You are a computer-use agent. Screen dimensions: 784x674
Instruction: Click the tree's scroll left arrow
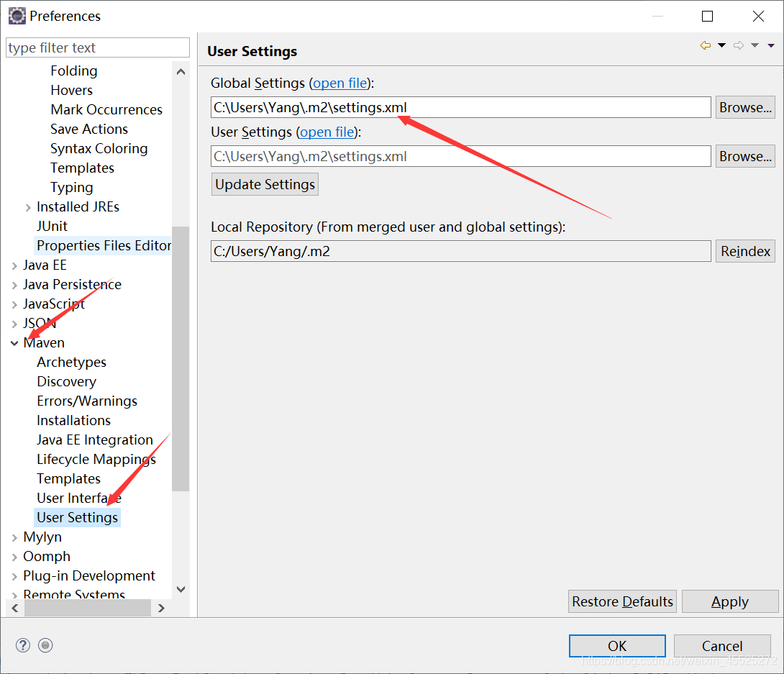click(15, 609)
